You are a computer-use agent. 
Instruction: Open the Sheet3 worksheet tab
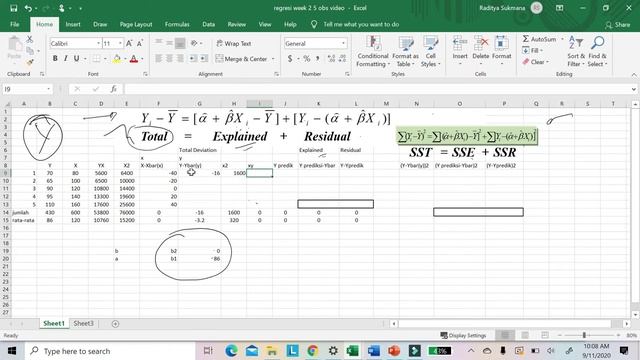click(83, 323)
